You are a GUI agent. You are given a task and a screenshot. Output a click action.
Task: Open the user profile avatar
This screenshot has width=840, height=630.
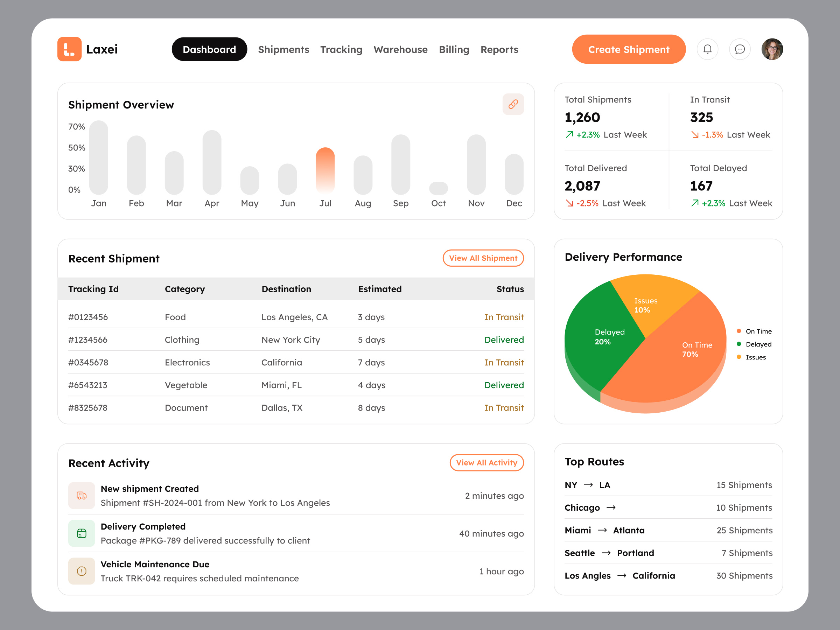772,49
